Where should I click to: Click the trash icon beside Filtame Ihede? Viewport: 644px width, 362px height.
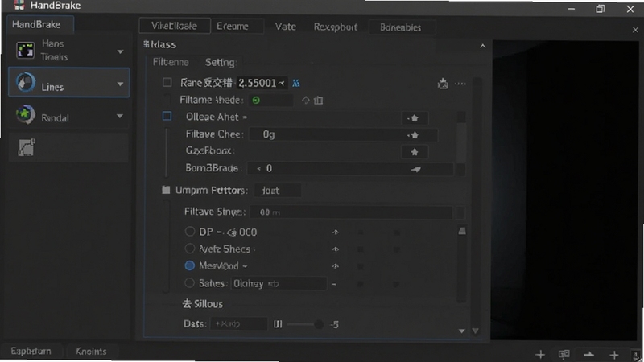(x=318, y=100)
